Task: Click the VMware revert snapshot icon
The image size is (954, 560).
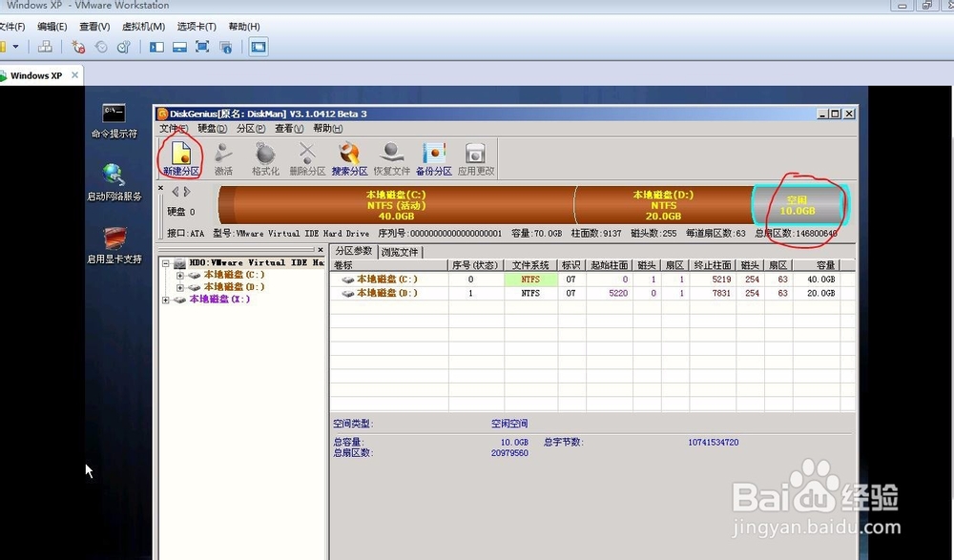Action: 101,47
